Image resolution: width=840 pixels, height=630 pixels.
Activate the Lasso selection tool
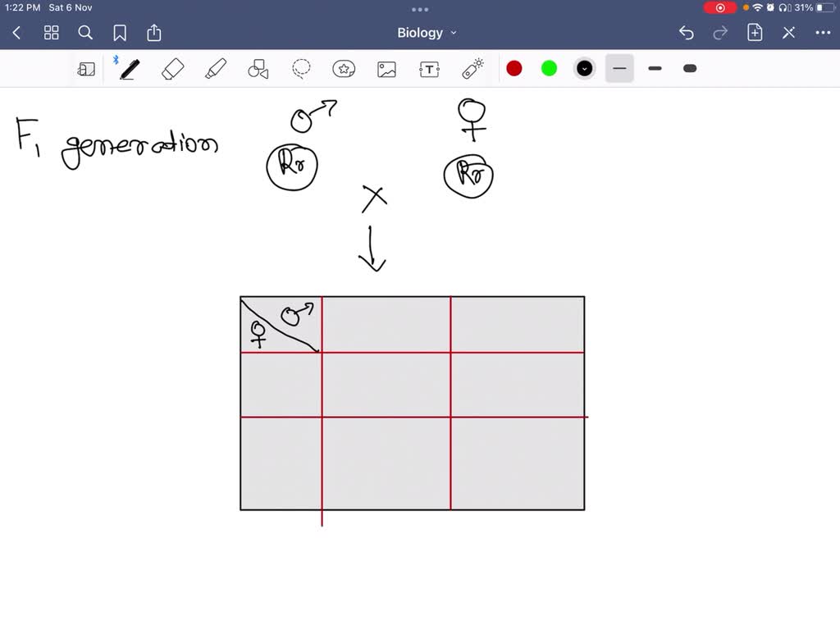(x=300, y=69)
